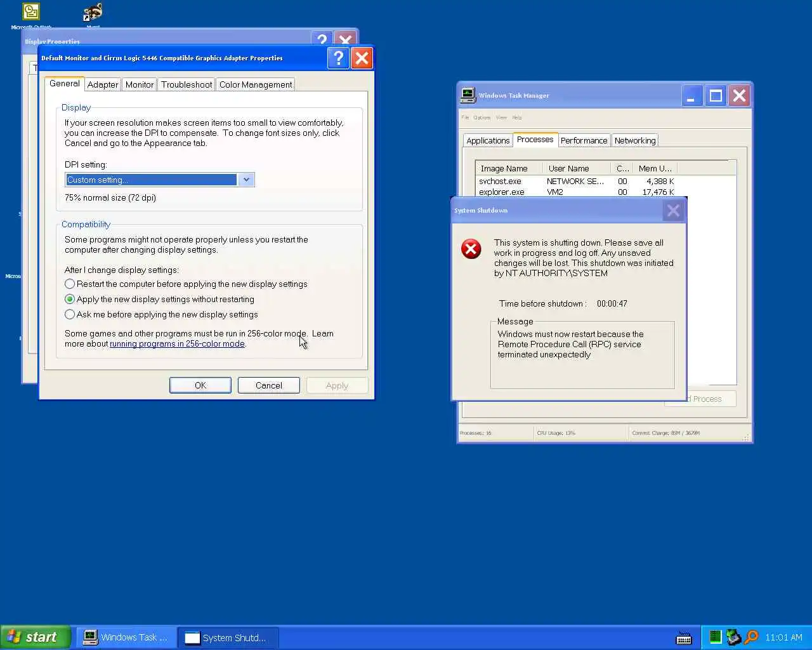Close the Adapter Properties dialog
This screenshot has width=812, height=650.
(362, 58)
